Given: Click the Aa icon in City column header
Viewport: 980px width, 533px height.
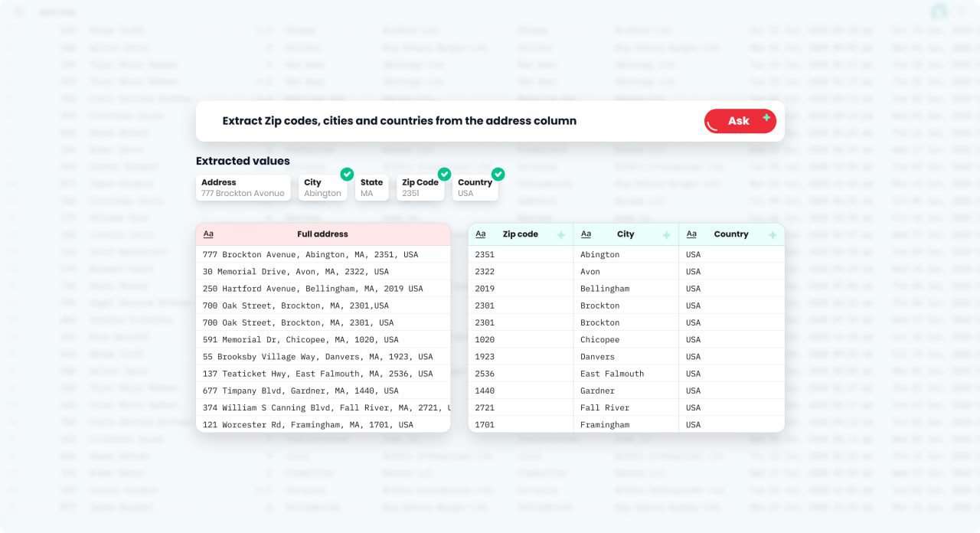Looking at the screenshot, I should 586,234.
